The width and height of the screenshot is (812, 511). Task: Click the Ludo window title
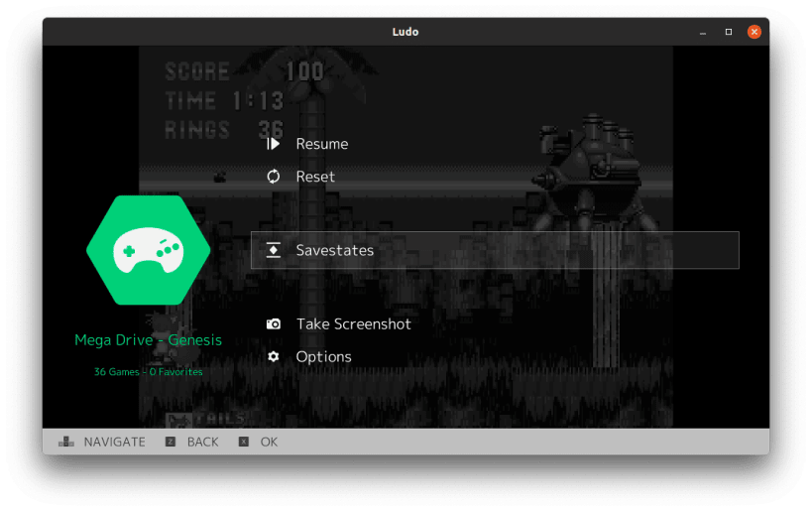click(x=406, y=32)
